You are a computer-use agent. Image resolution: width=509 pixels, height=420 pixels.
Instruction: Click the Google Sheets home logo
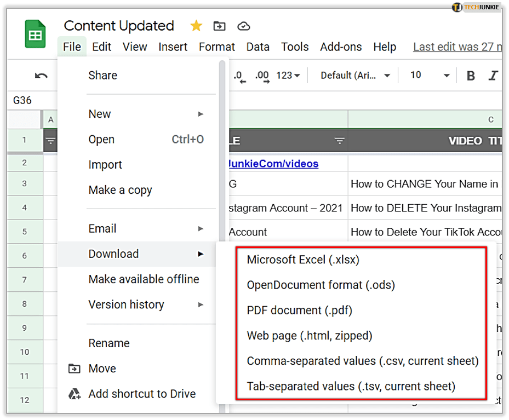tap(35, 34)
